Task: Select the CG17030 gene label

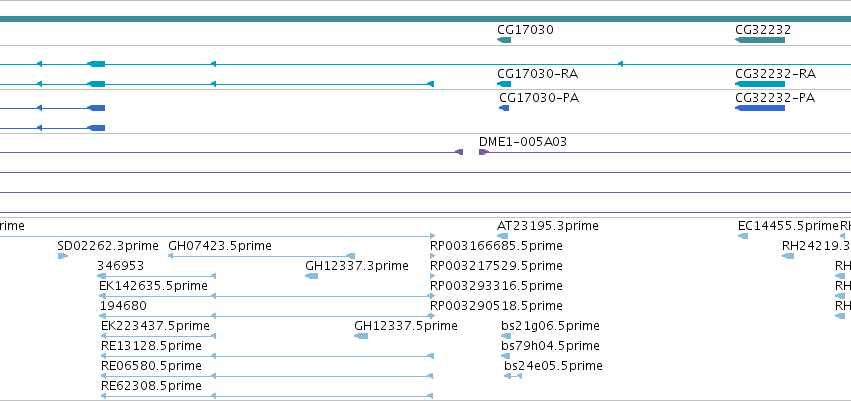Action: point(525,30)
